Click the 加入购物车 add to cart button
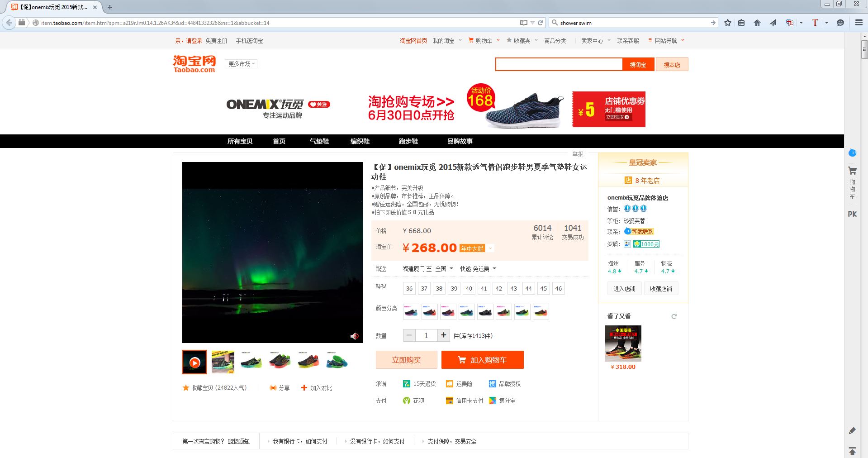The height and width of the screenshot is (458, 868). 483,360
